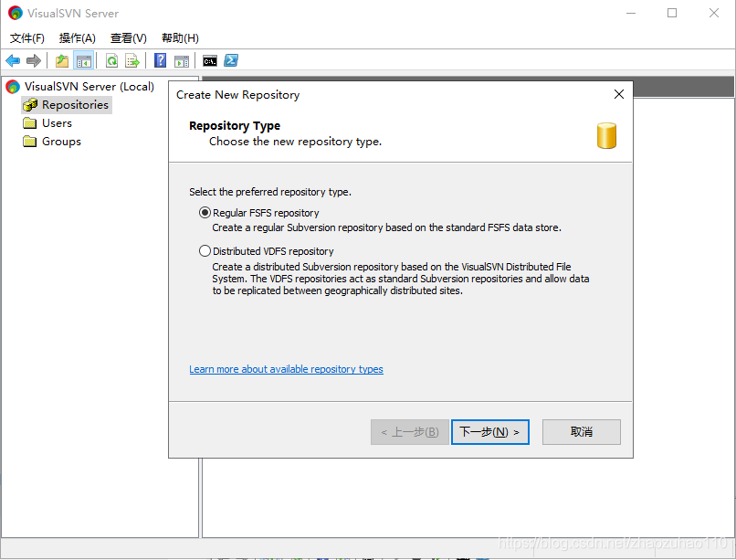Screen dimensions: 736x560
Task: Open the 文件(F) menu
Action: [26, 38]
